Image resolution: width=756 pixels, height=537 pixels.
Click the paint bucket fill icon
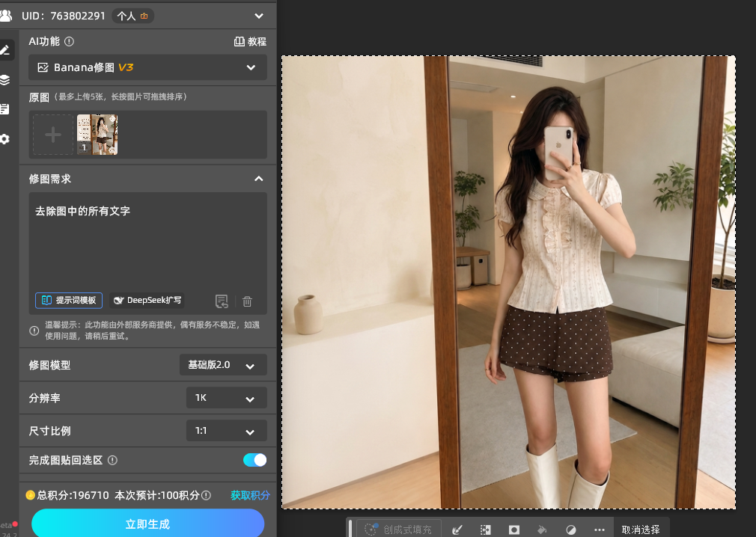click(x=543, y=530)
